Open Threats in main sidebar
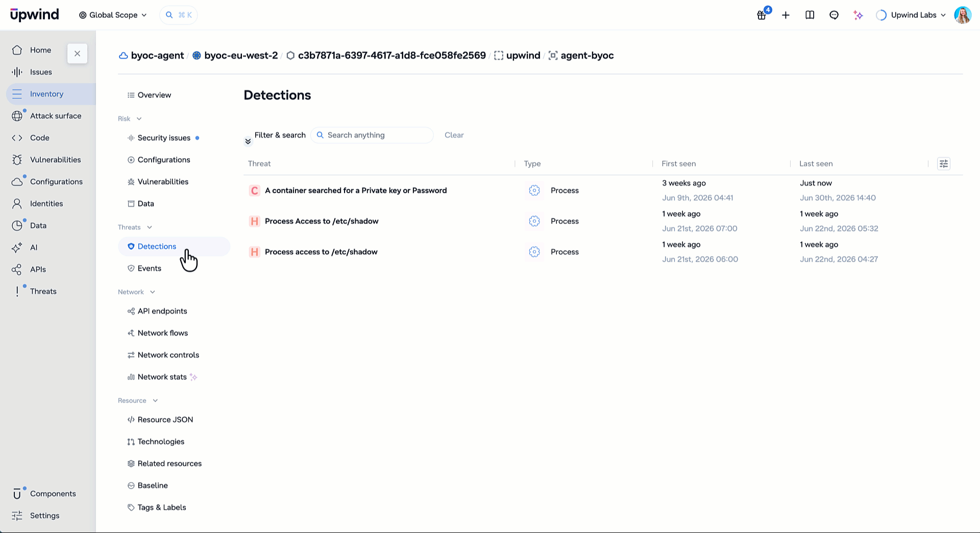Screen dimensions: 980x533 click(x=43, y=291)
